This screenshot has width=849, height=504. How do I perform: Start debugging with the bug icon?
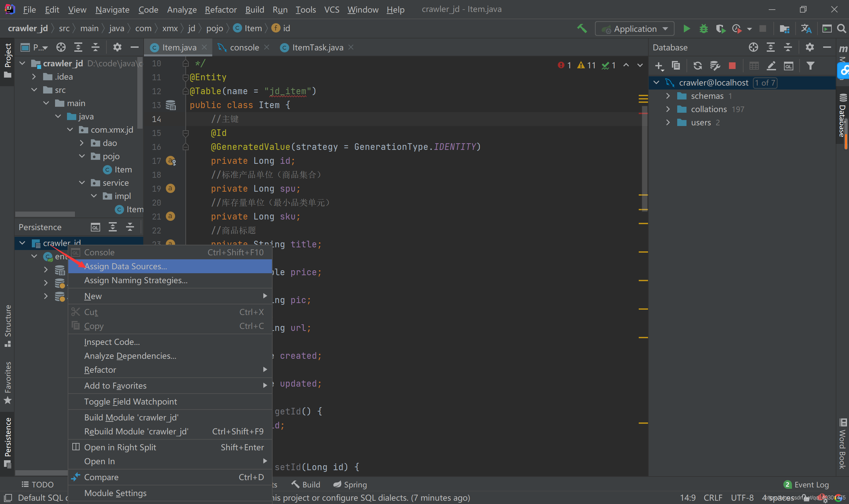[x=703, y=29]
